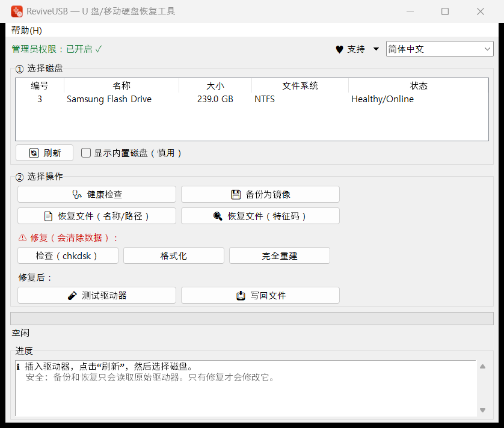Click the 239.0 GB size cell
This screenshot has width=504, height=428.
pos(215,99)
